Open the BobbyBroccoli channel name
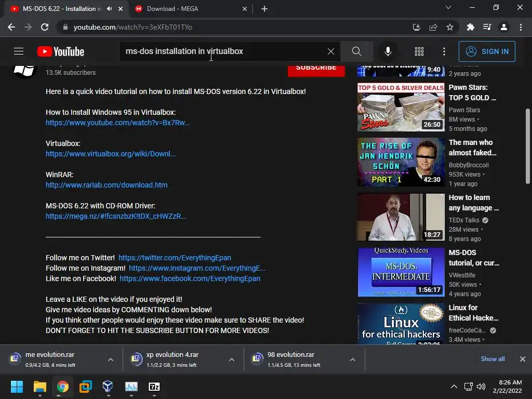Viewport: 532px width, 399px height. 469,165
